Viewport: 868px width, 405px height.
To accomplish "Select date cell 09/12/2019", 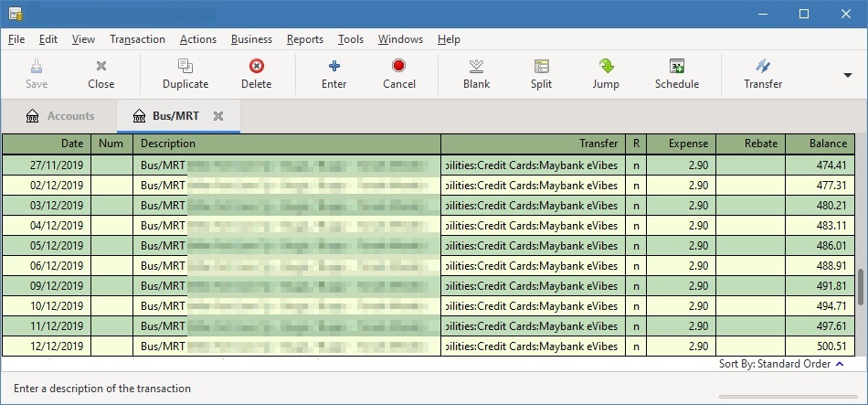I will (x=47, y=286).
